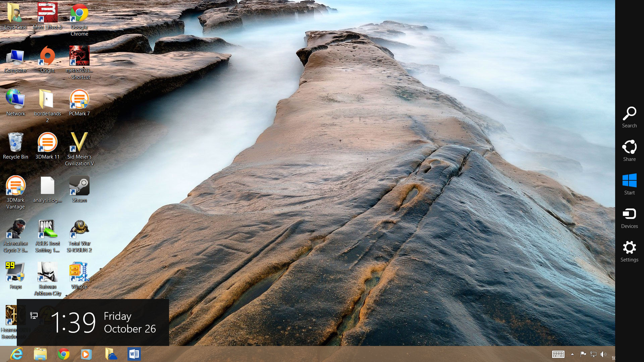Open Internet Explorer from the taskbar

tap(16, 354)
